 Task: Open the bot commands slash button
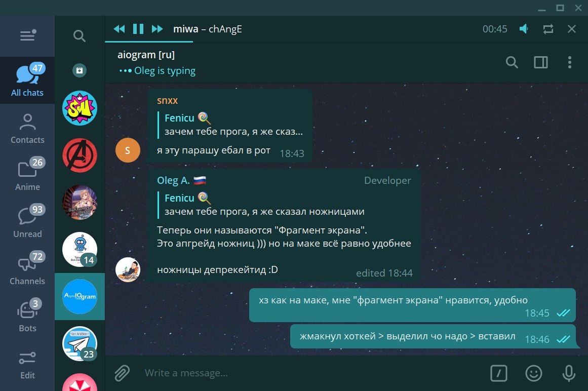[499, 373]
